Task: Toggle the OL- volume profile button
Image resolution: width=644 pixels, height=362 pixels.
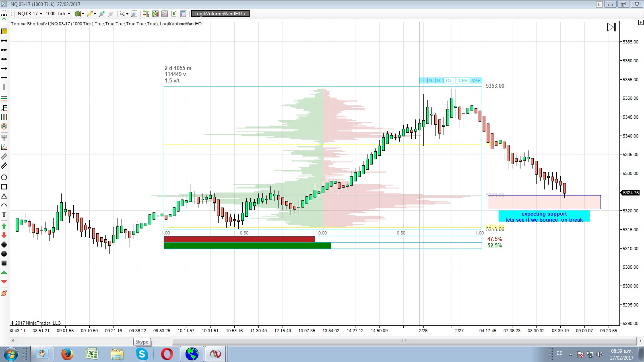Action: [x=450, y=80]
